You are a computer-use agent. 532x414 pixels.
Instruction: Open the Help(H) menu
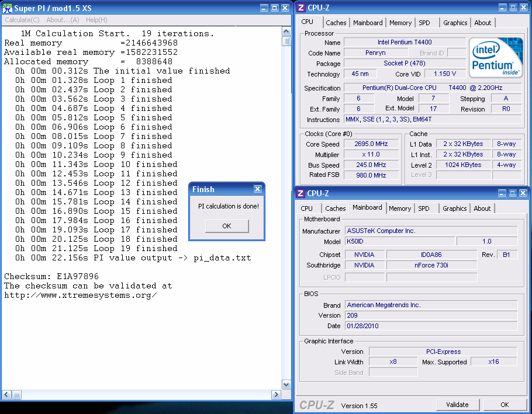point(96,20)
